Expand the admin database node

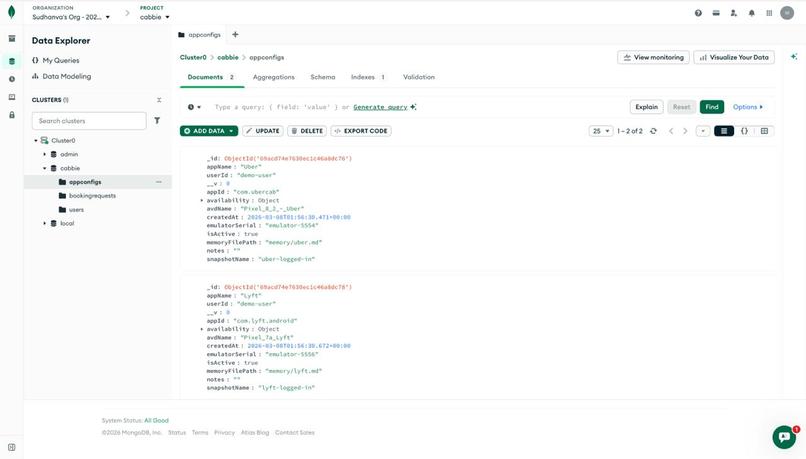coord(45,154)
